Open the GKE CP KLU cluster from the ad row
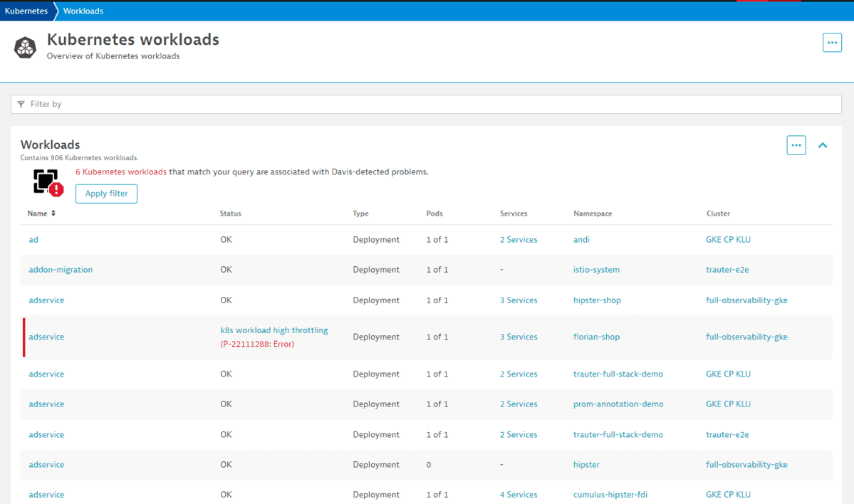This screenshot has width=854, height=504. (728, 239)
